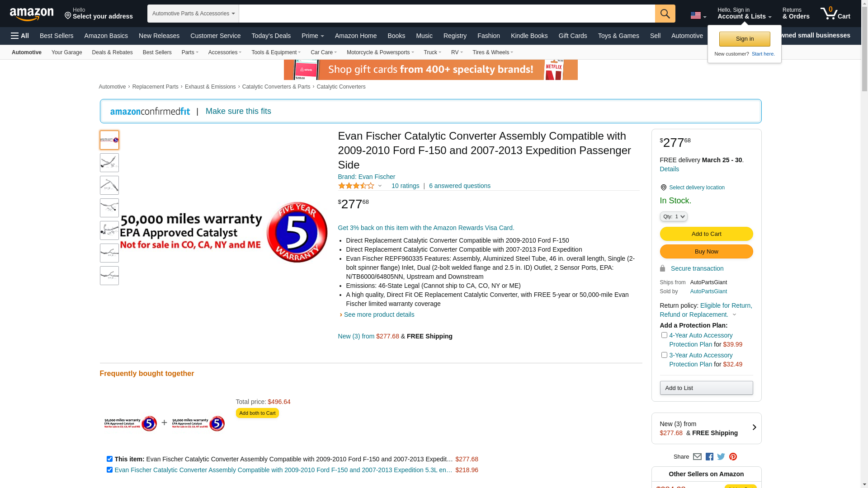The image size is (868, 488).
Task: Click the search magnifier button
Action: (x=665, y=14)
